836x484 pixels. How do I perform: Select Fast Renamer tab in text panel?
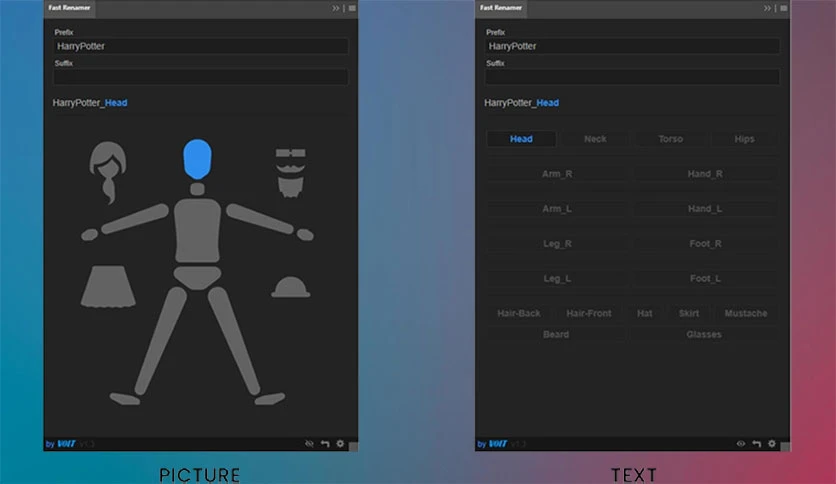(x=501, y=8)
